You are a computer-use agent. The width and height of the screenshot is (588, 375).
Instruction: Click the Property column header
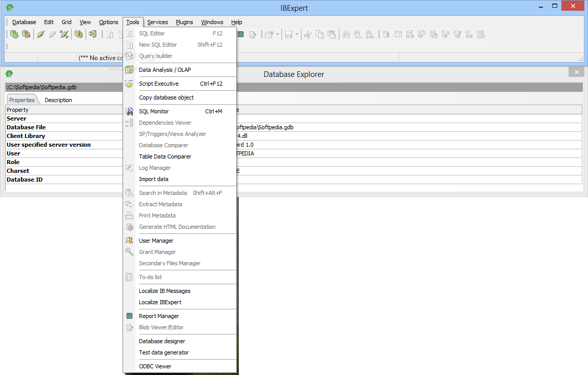[64, 110]
